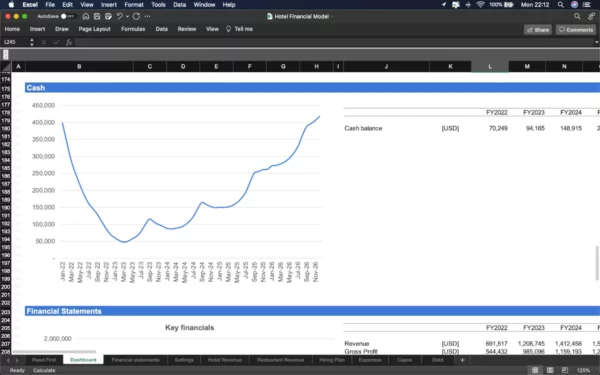Toggle the AutoSave switch
This screenshot has width=600, height=375.
click(67, 16)
